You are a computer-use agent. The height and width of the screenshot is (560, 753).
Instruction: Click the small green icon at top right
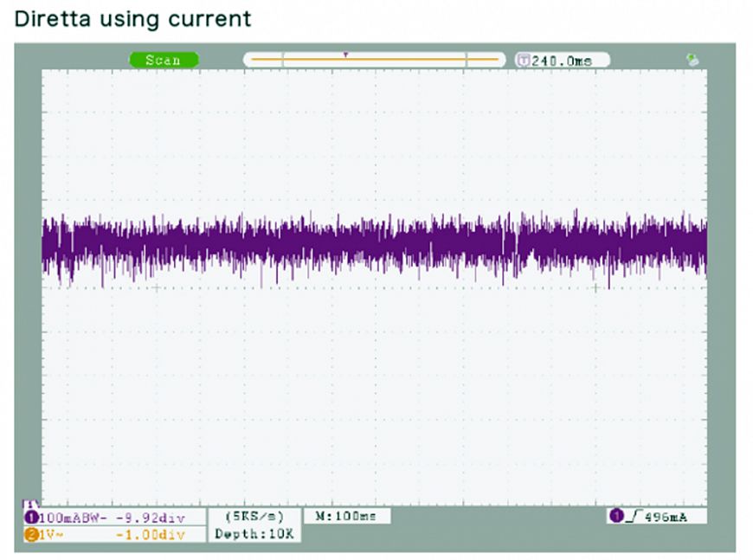click(x=692, y=60)
